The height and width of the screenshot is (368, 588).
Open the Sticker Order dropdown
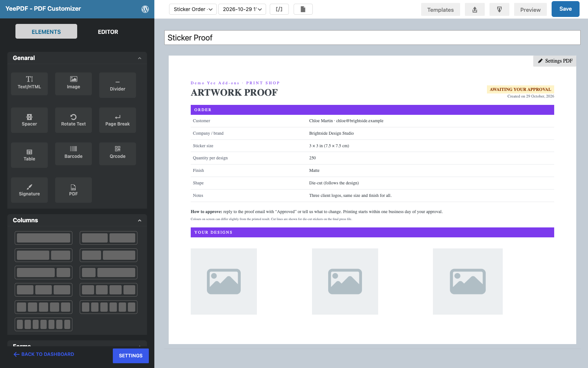coord(193,9)
